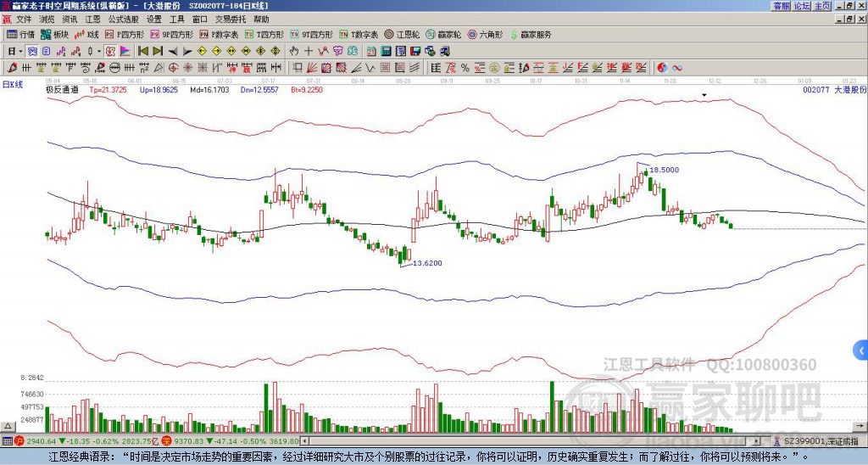Open the 文件 menu
The image size is (868, 465).
[x=24, y=20]
